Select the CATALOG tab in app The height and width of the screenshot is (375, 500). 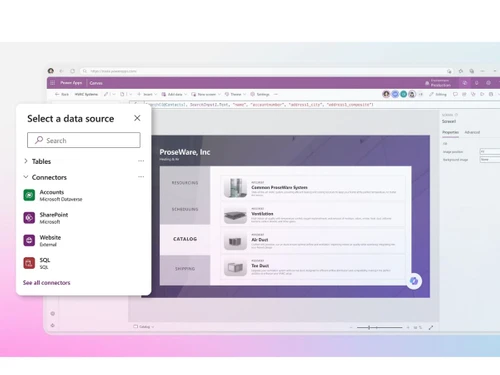(185, 239)
